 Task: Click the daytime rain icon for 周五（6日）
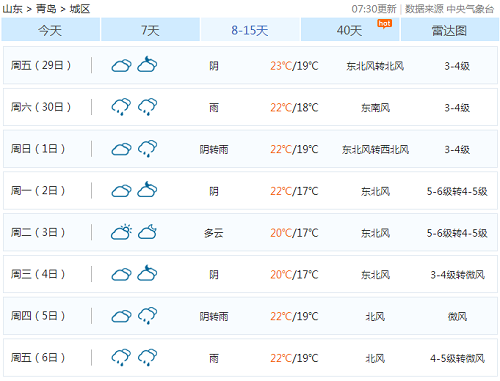pyautogui.click(x=121, y=357)
